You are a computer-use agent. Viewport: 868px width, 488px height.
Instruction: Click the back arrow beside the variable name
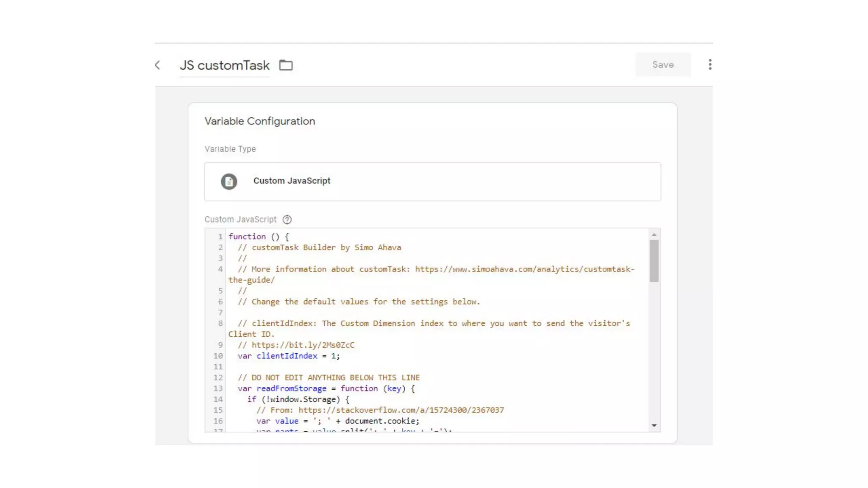click(158, 65)
